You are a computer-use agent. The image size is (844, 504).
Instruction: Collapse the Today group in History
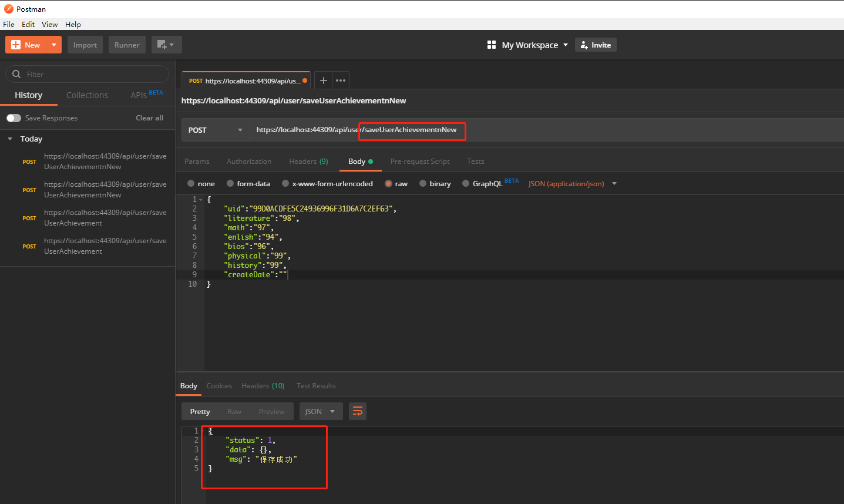10,139
